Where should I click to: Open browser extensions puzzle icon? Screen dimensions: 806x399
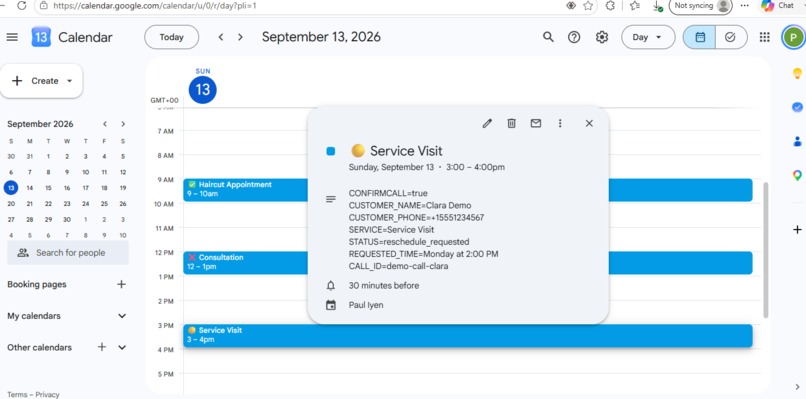(x=610, y=6)
